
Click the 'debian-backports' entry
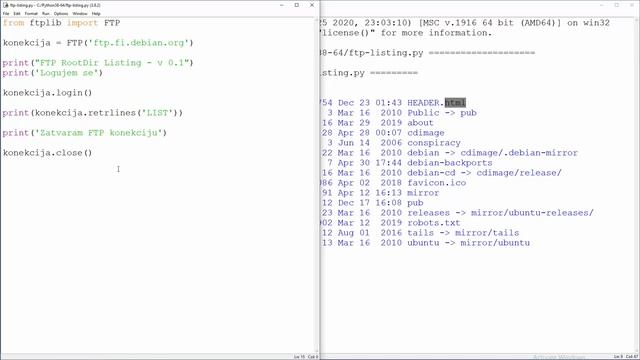[449, 163]
